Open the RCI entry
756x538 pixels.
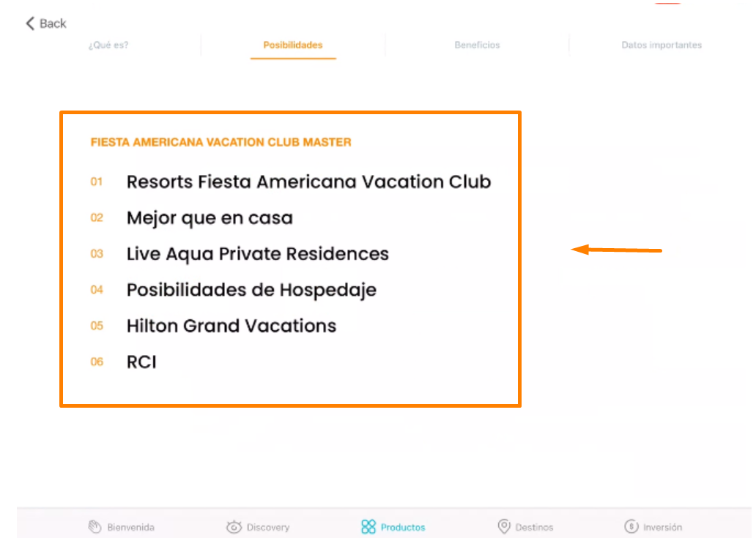(141, 362)
